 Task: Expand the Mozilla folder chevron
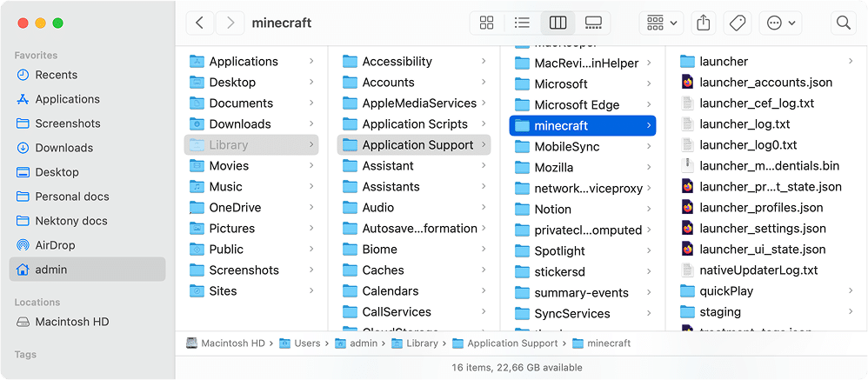[648, 168]
